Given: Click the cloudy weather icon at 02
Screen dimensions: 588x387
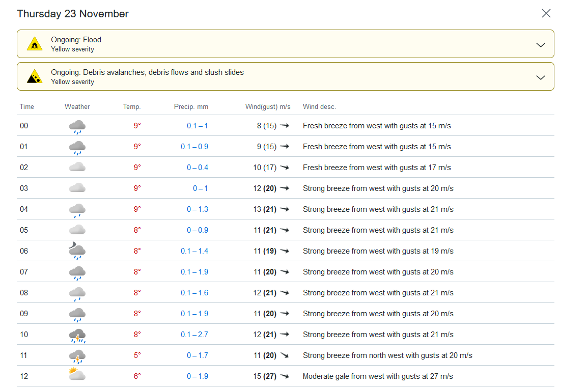Looking at the screenshot, I should (x=77, y=167).
